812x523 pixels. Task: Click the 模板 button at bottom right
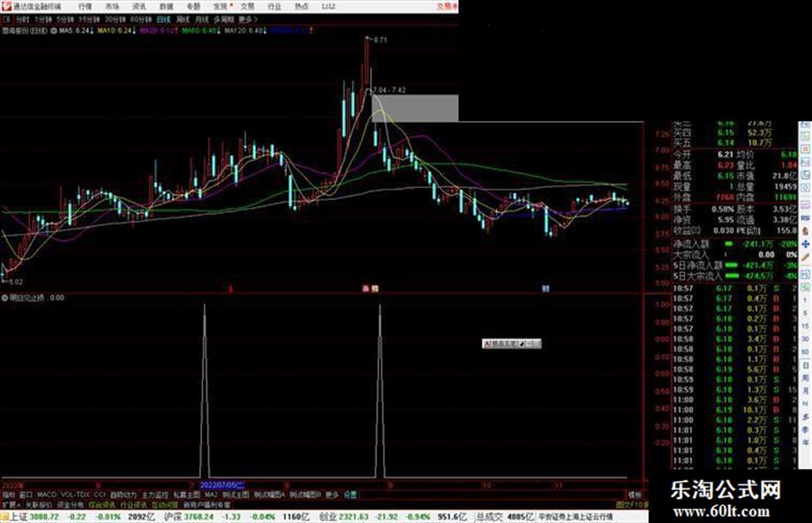click(635, 495)
